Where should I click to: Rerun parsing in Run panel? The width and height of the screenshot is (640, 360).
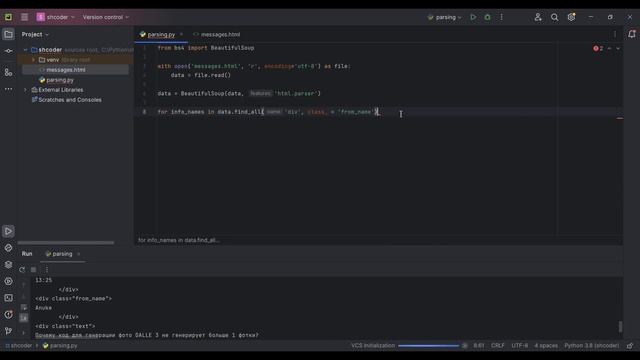22,269
